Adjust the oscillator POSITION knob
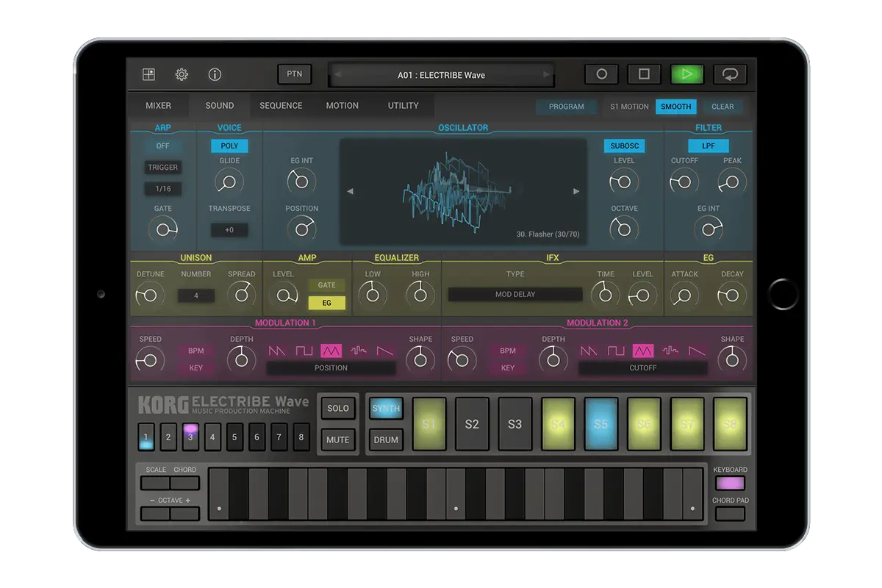 point(301,229)
